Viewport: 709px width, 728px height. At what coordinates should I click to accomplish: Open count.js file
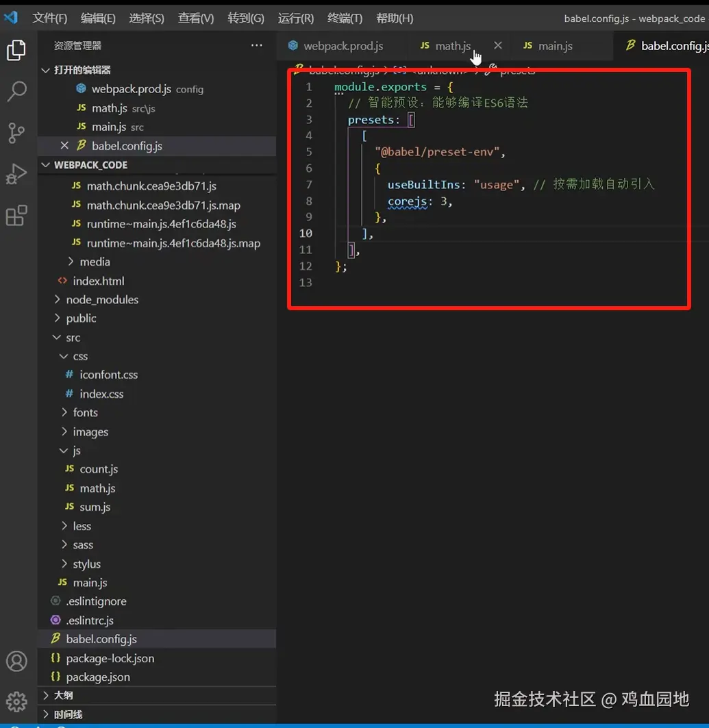(x=158, y=469)
